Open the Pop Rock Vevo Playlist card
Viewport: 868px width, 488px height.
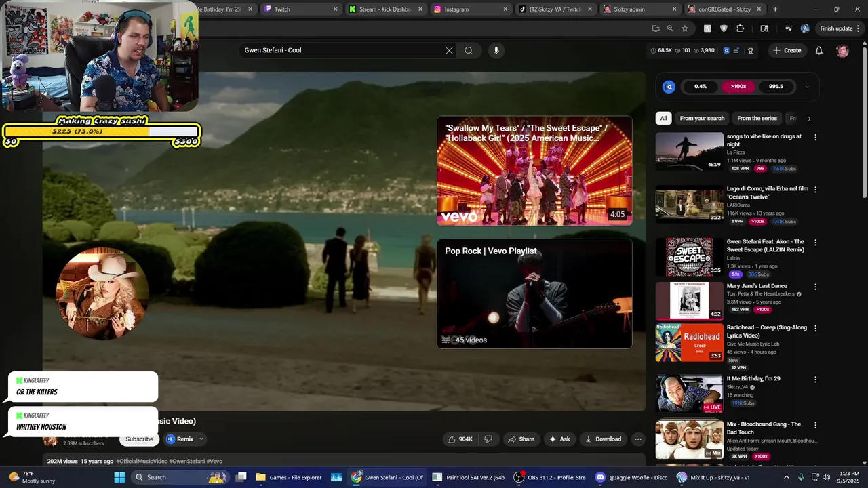point(534,293)
